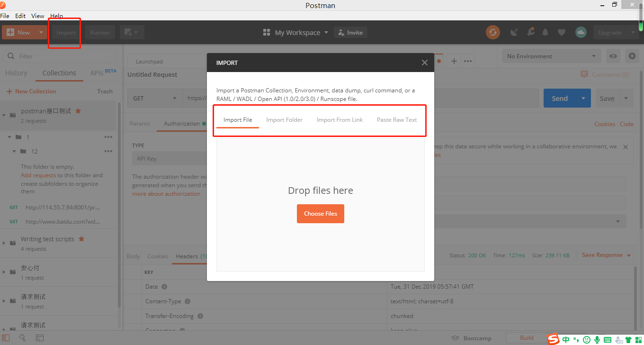Dismiss the authorization info banner
Viewport: 644px width, 345px height.
coord(626,147)
